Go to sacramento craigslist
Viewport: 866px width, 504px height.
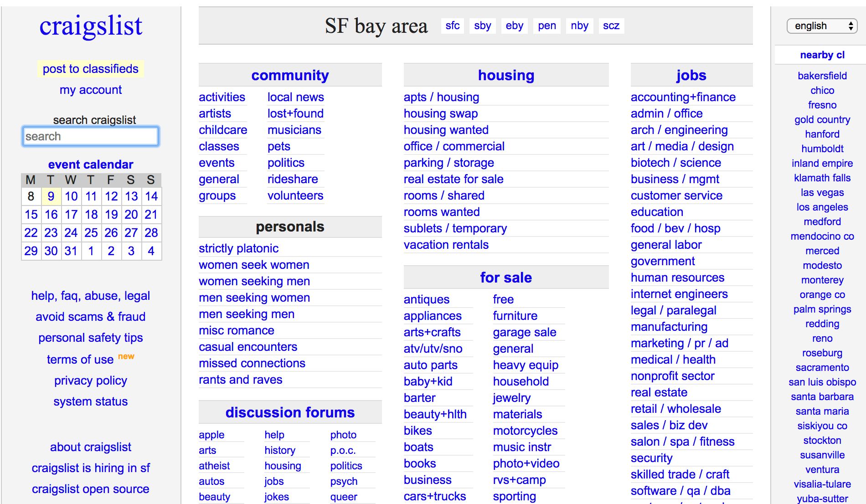click(822, 367)
